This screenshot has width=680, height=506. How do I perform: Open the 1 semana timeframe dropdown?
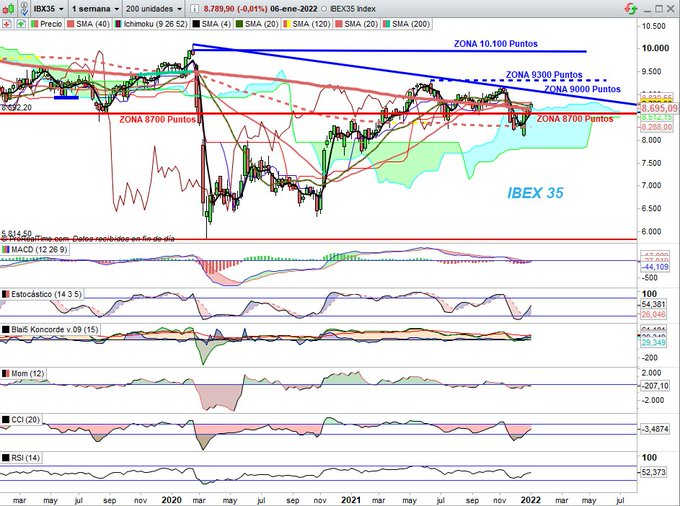pos(95,9)
